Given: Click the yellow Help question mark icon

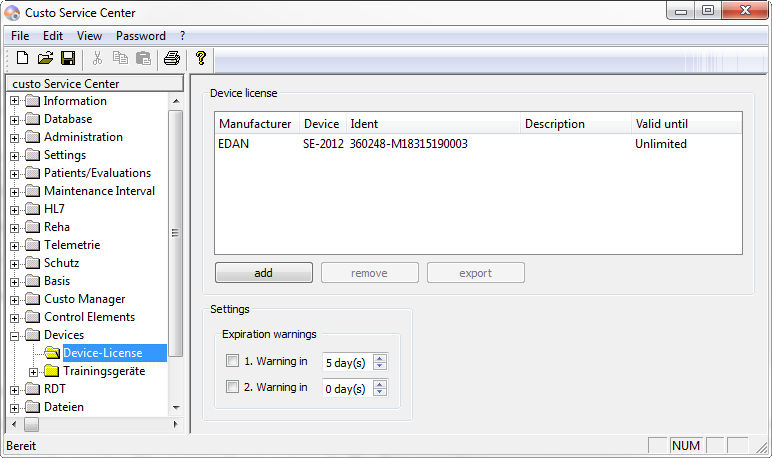Looking at the screenshot, I should 200,58.
